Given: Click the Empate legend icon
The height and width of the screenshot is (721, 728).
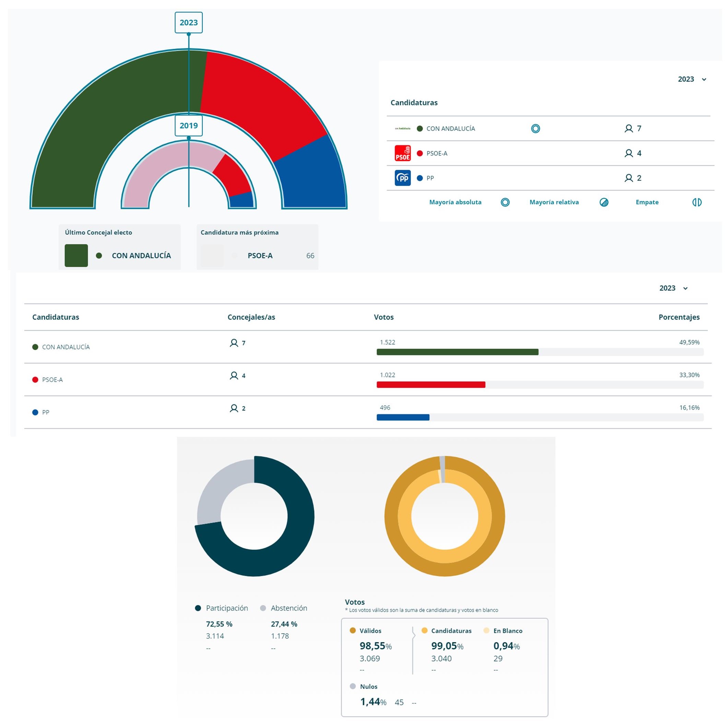Looking at the screenshot, I should point(697,202).
